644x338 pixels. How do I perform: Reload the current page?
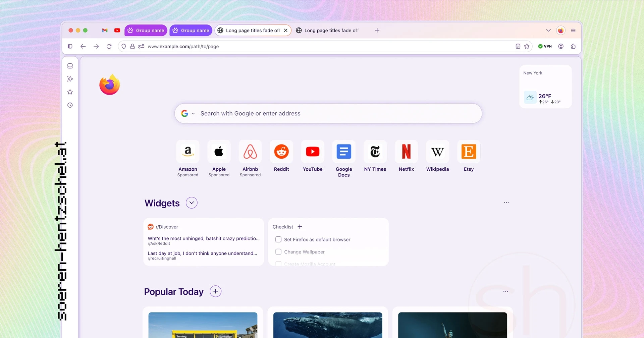click(109, 46)
